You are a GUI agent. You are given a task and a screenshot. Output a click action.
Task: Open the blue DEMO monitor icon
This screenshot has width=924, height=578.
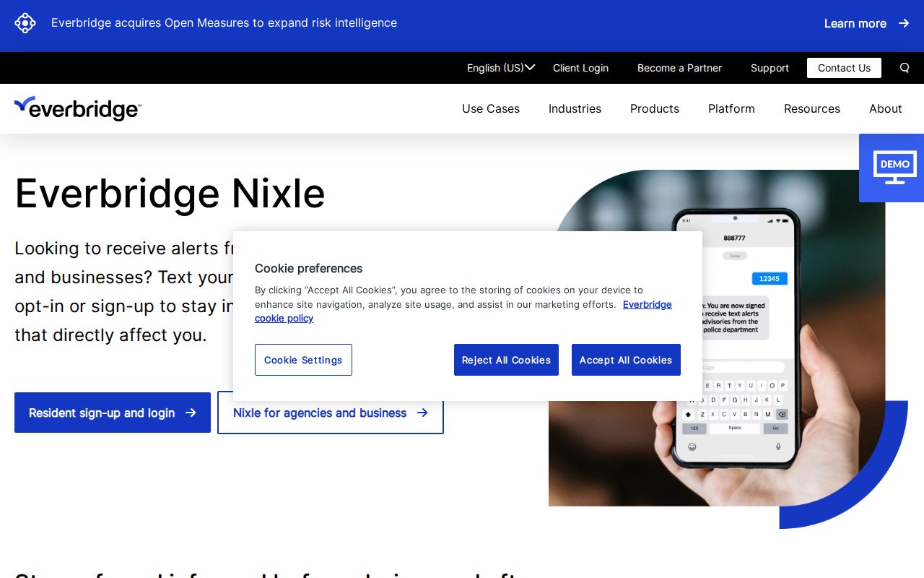point(892,168)
